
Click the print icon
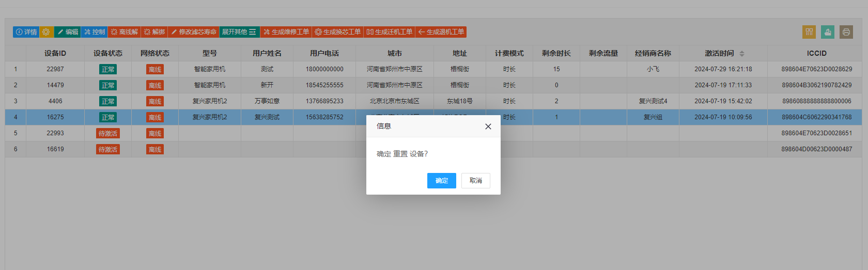pos(846,32)
